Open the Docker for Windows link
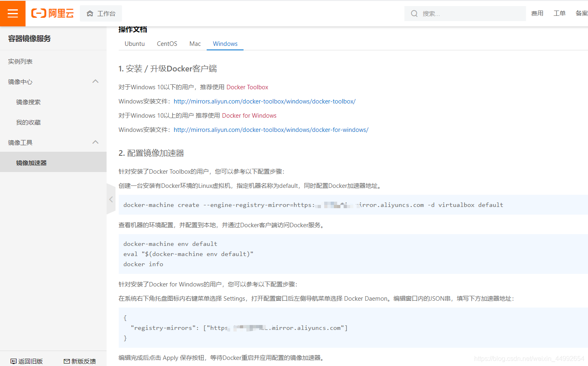 tap(249, 116)
